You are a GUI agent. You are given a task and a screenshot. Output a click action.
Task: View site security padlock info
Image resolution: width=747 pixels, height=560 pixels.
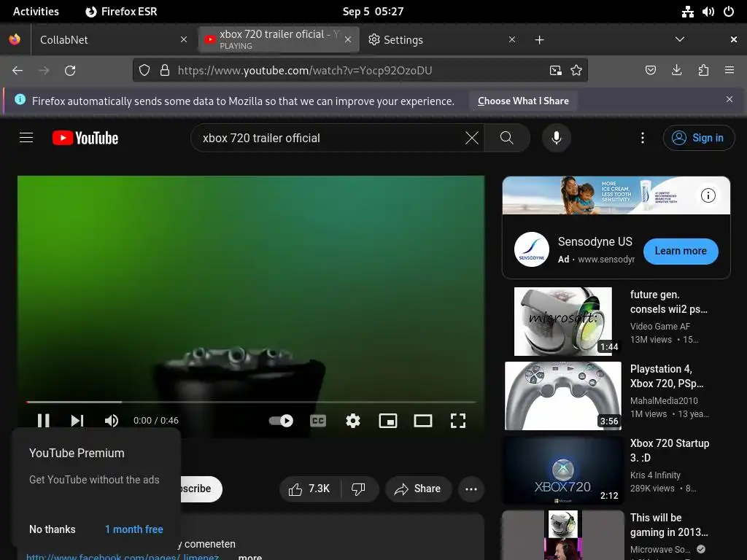[164, 71]
